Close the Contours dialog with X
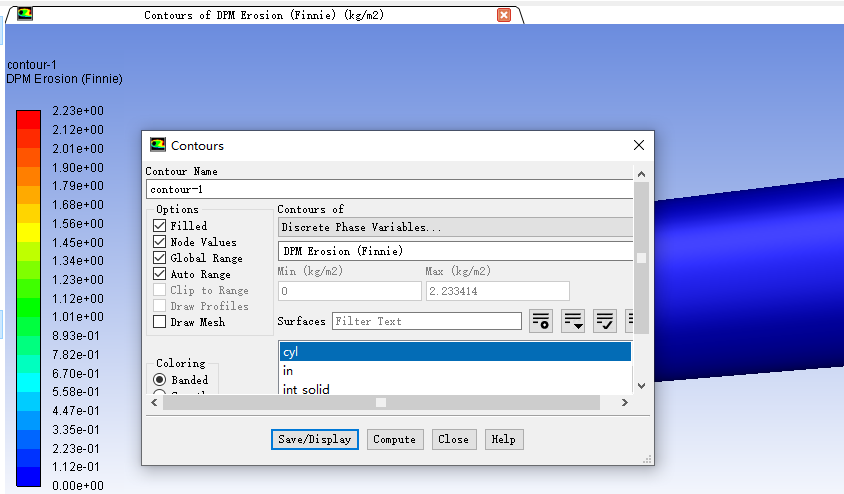This screenshot has width=844, height=494. pyautogui.click(x=639, y=145)
